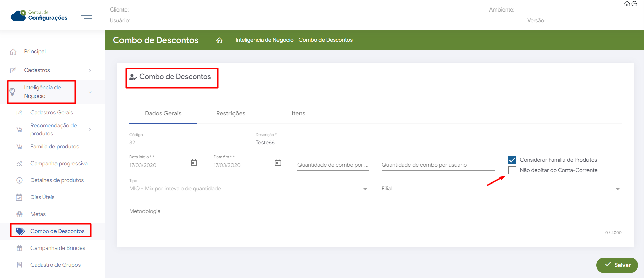Open Campanha progressiva in the sidebar
Viewport: 644px width, 280px height.
click(59, 164)
